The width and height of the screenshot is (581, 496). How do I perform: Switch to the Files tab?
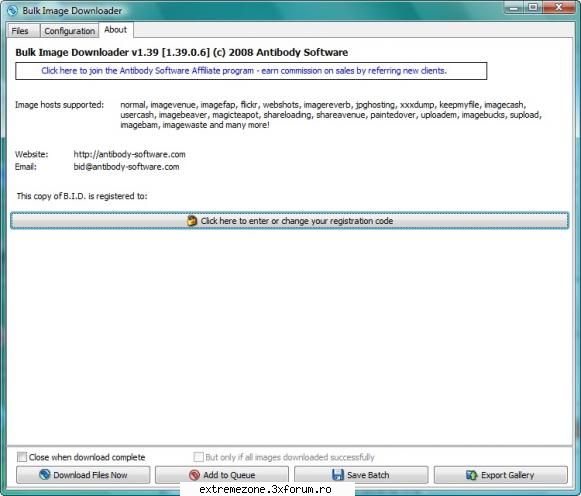click(x=22, y=31)
